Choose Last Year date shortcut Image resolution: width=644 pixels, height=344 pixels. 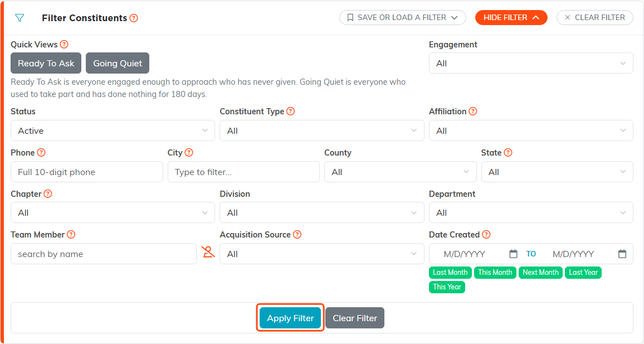[x=583, y=273]
